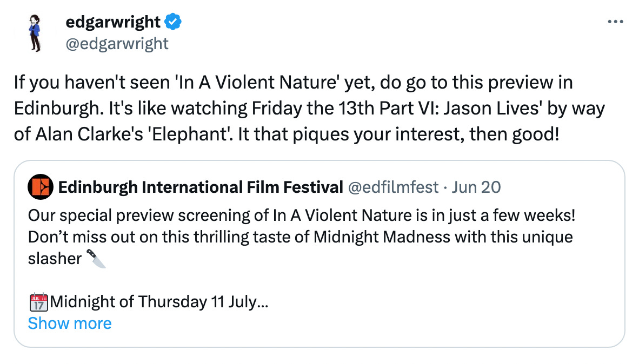The width and height of the screenshot is (639, 364).
Task: Open the edgarwright display name link
Action: click(x=113, y=22)
